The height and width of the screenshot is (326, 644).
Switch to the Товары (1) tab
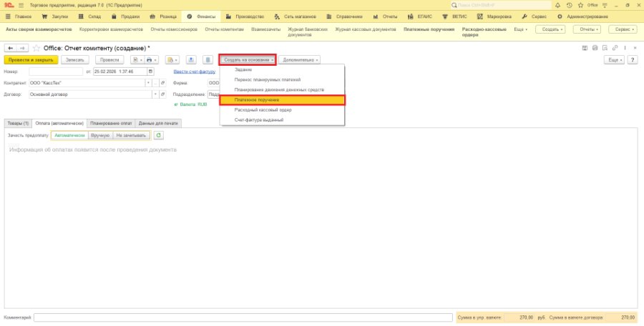(x=18, y=123)
